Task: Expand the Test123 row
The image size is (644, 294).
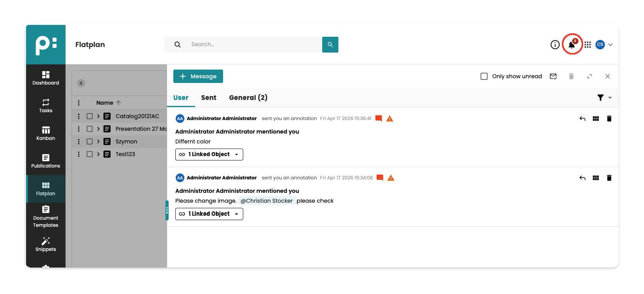Action: click(98, 154)
